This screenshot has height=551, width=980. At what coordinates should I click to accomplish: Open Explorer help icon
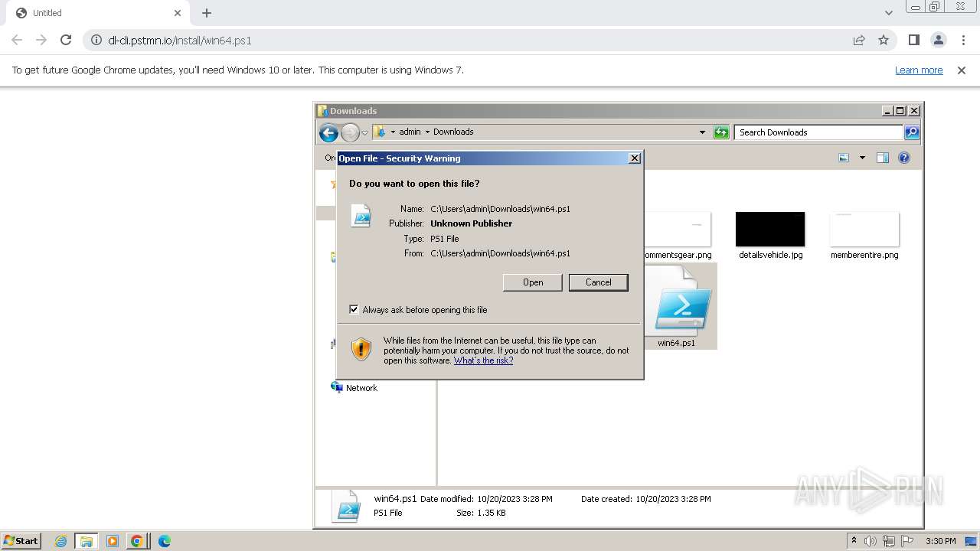tap(904, 158)
